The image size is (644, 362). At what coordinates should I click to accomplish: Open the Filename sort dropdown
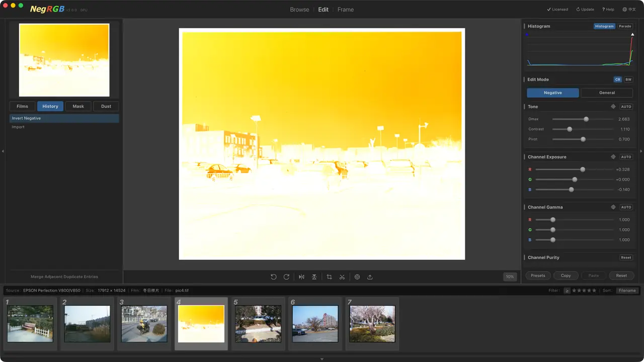click(627, 291)
